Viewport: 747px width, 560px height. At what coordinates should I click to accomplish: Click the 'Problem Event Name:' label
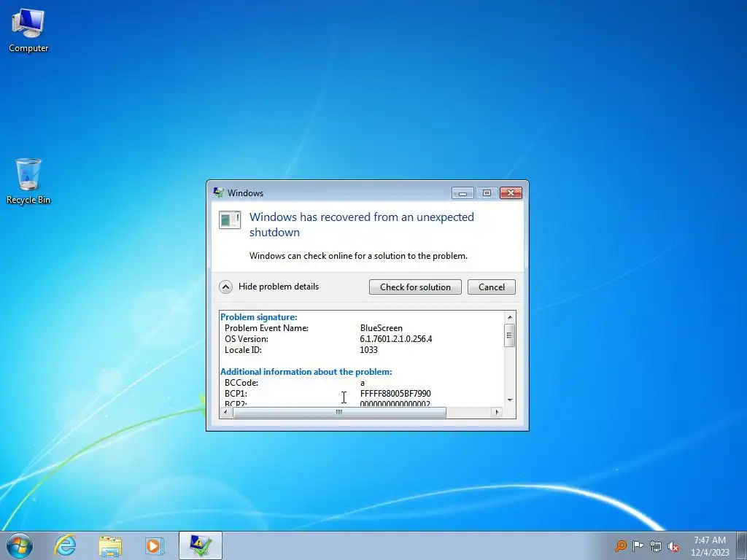pyautogui.click(x=267, y=328)
